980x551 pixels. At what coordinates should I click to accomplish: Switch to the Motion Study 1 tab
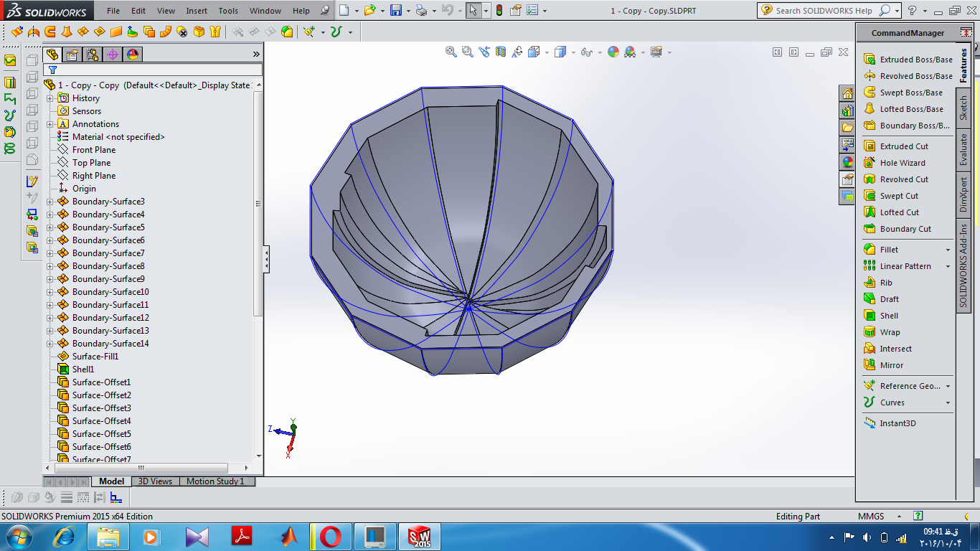tap(215, 481)
